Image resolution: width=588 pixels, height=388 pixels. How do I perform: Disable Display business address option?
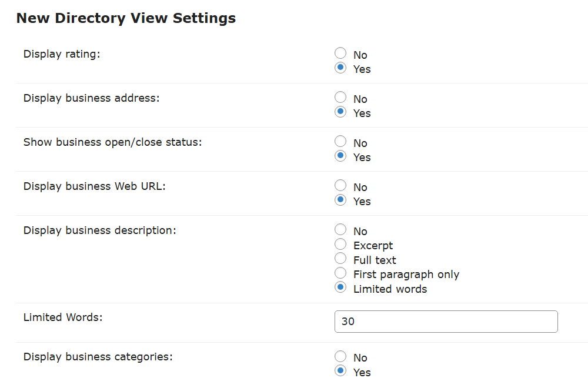[x=340, y=98]
